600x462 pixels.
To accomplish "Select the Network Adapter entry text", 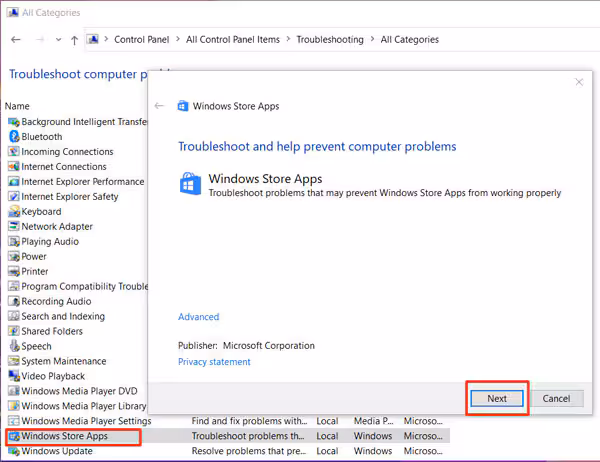I will point(57,227).
